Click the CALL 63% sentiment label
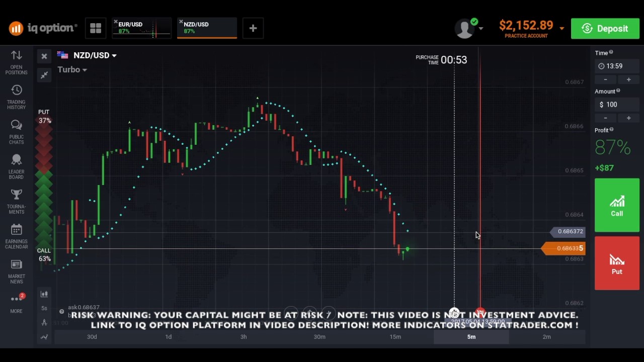The height and width of the screenshot is (362, 644). [x=44, y=254]
